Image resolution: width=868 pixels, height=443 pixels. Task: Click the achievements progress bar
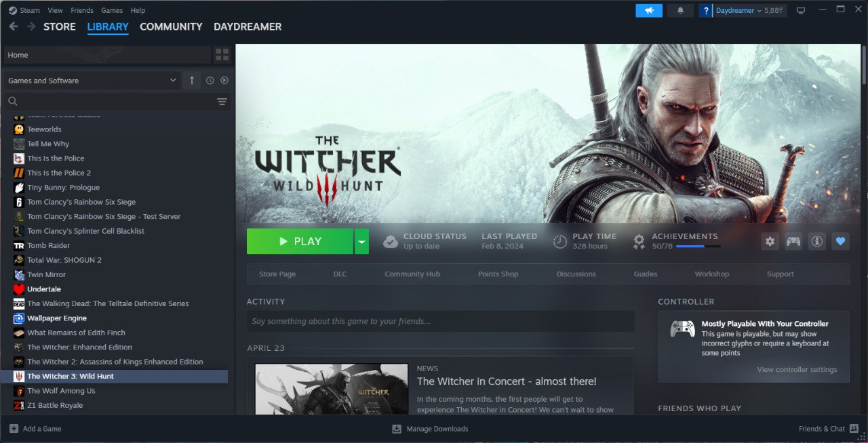pyautogui.click(x=698, y=247)
